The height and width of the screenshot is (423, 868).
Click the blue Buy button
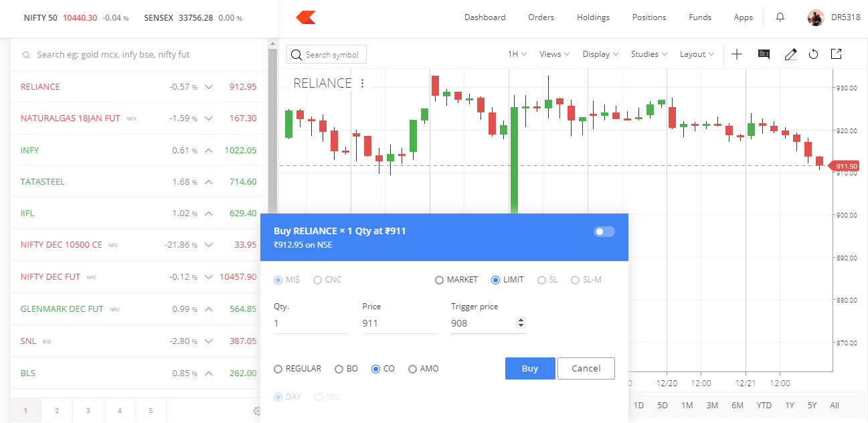tap(530, 369)
